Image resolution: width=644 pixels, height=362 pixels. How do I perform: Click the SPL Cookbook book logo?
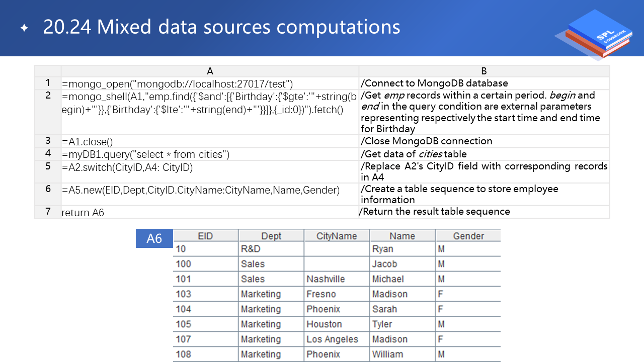tap(595, 35)
